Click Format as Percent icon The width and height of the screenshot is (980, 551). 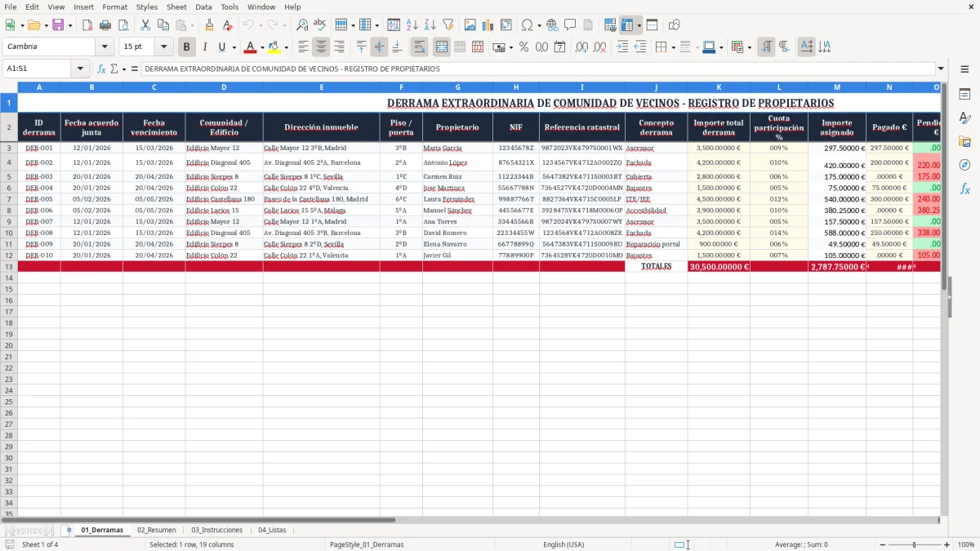coord(523,47)
